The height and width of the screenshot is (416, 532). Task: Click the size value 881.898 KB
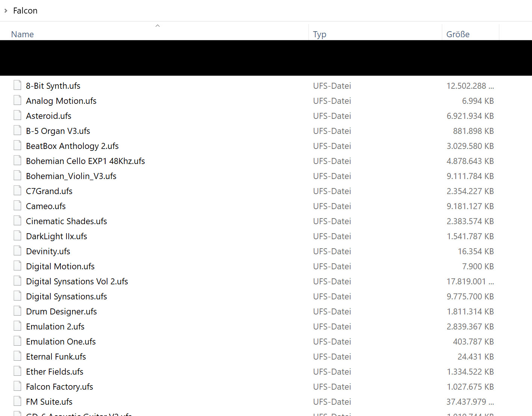473,131
